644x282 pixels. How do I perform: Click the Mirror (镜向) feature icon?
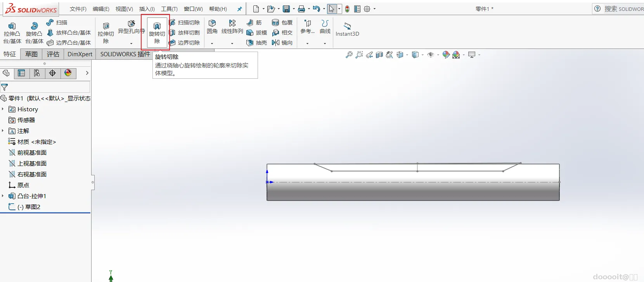pos(282,43)
